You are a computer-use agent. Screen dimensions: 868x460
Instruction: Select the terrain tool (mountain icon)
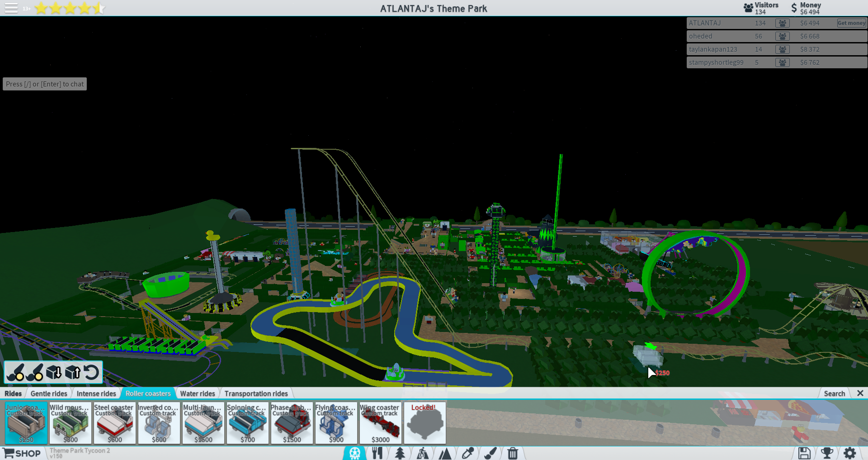coord(445,453)
